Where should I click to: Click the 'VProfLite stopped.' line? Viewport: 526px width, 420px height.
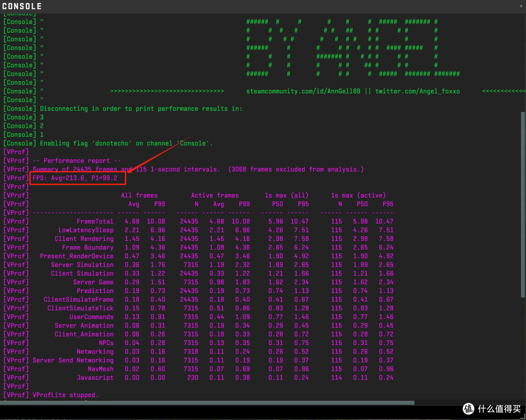65,395
